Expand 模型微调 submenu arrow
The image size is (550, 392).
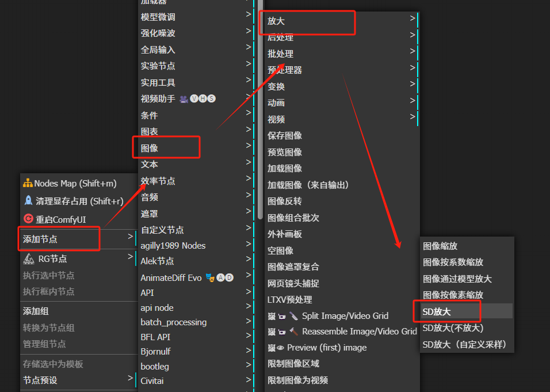(x=249, y=14)
